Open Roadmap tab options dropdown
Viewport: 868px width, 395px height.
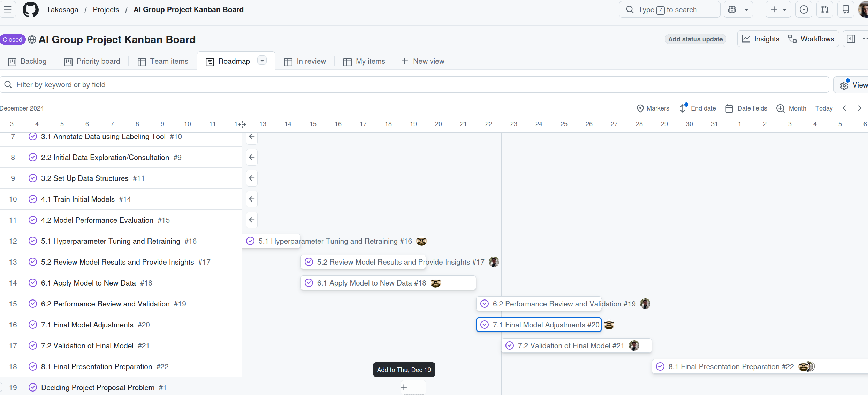[262, 61]
